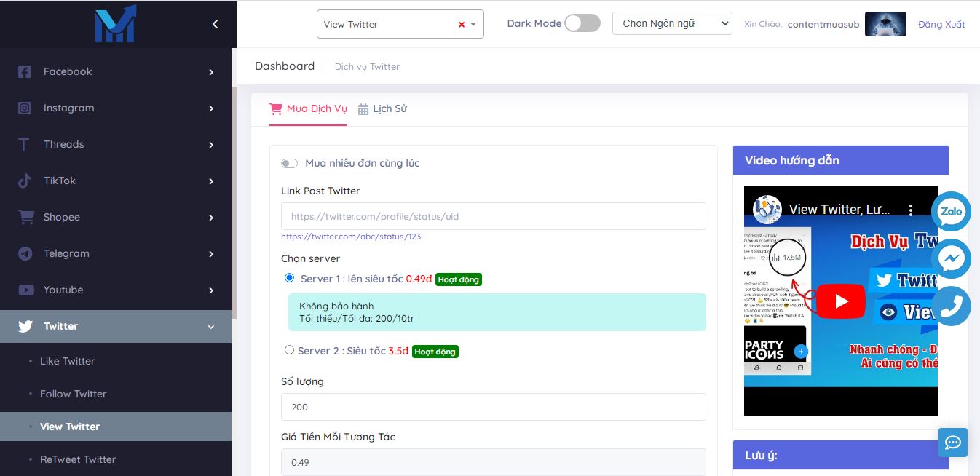This screenshot has width=980, height=476.
Task: Expand the TikTok menu
Action: click(211, 181)
